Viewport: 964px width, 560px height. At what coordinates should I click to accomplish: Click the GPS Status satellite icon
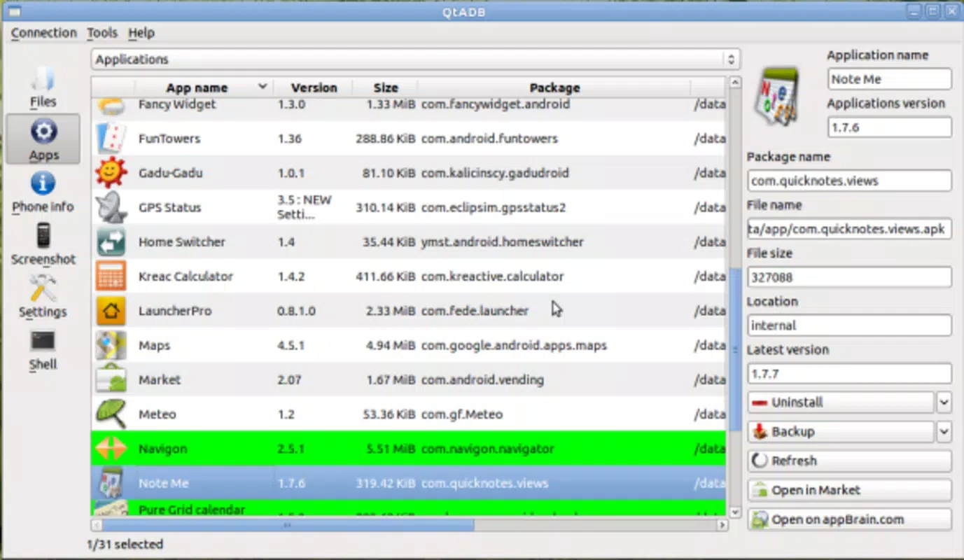pyautogui.click(x=111, y=207)
